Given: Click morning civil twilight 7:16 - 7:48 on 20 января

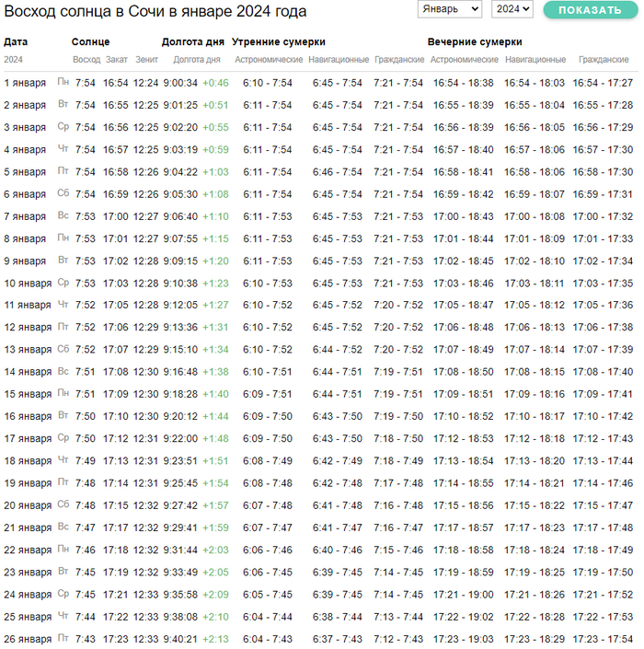Looking at the screenshot, I should point(398,505).
